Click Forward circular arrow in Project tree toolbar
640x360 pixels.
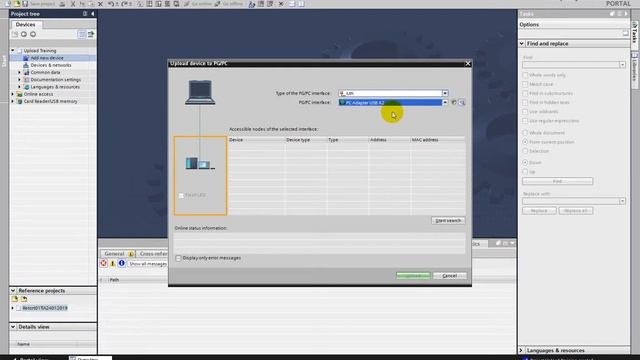pyautogui.click(x=33, y=34)
